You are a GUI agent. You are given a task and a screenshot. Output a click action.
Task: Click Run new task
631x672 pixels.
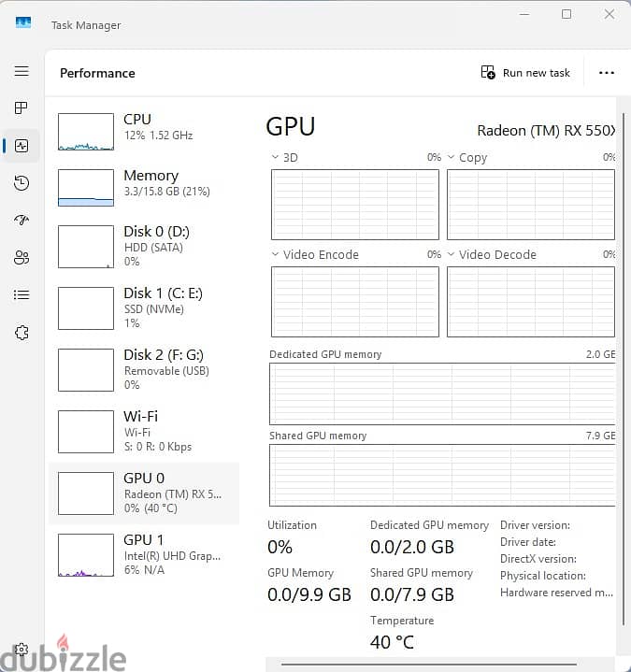[x=525, y=73]
